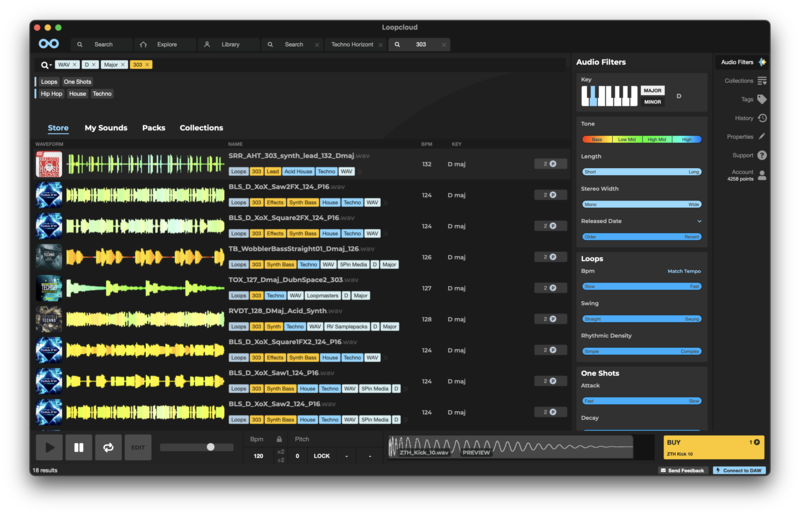This screenshot has width=800, height=515.
Task: Adjust the Tone filter slider
Action: (642, 139)
